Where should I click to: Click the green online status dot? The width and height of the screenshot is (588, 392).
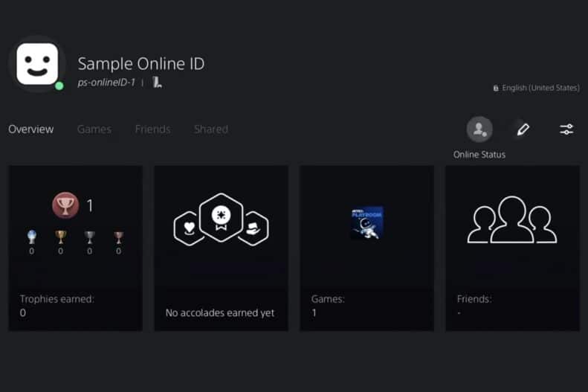[59, 86]
